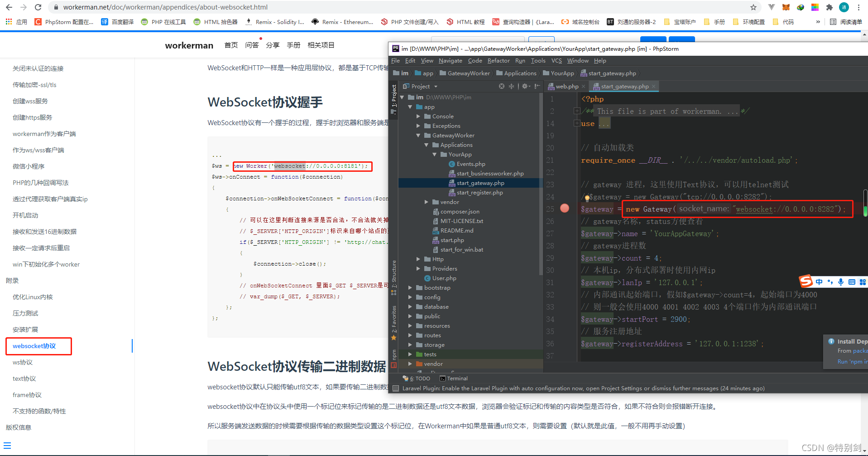Click the Sogou microphone voice input icon

coord(841,282)
